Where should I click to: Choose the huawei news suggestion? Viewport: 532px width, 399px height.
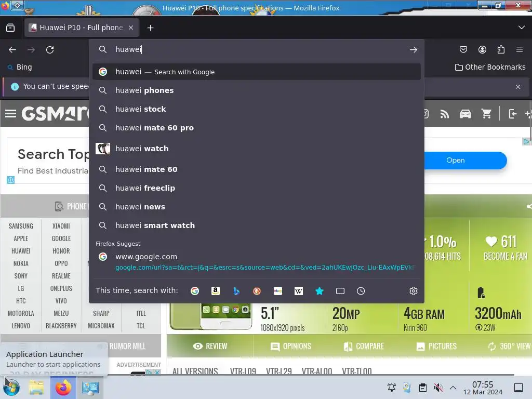(257, 207)
